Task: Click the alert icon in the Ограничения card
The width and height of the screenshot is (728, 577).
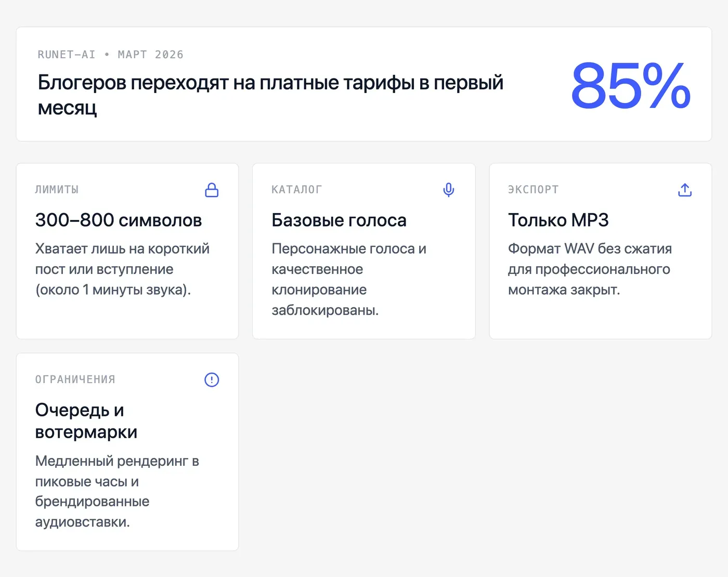Action: [x=212, y=380]
